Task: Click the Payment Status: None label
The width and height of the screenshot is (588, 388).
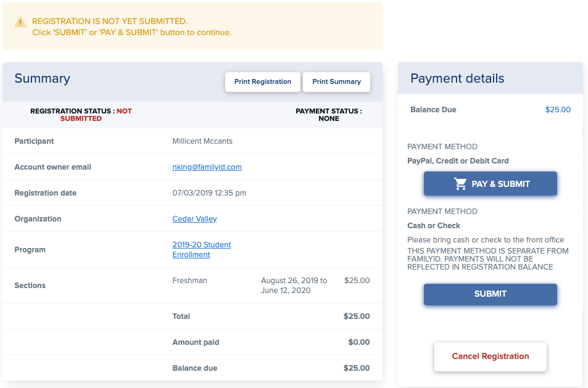Action: [x=328, y=115]
